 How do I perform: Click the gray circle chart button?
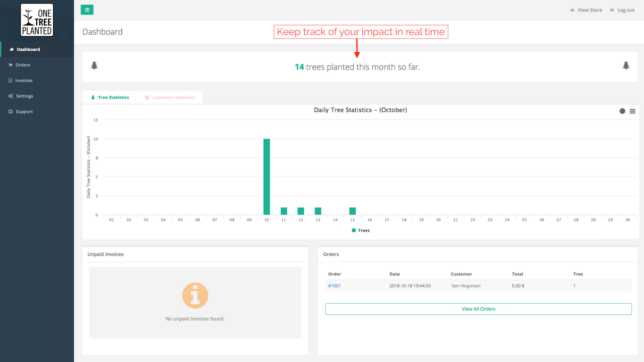point(622,111)
